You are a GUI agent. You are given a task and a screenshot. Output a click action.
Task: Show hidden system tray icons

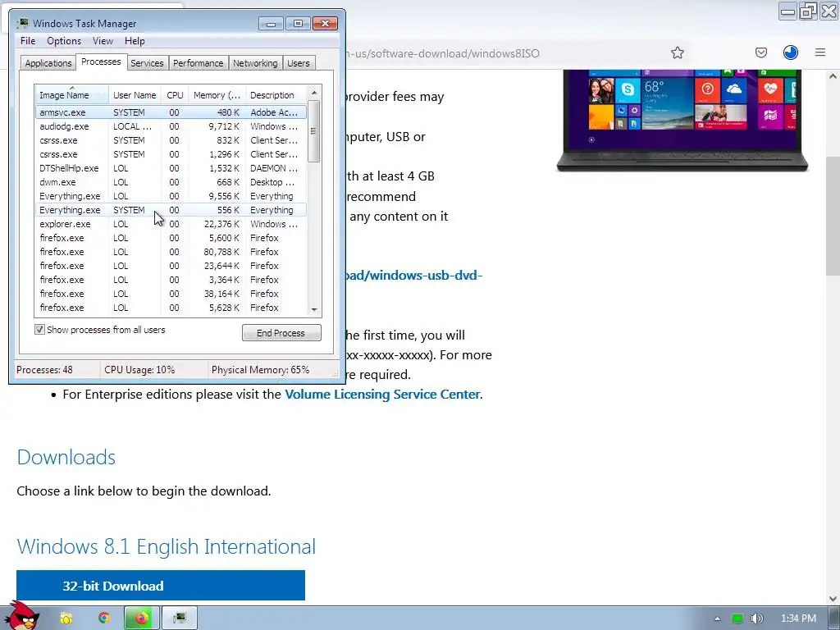tap(717, 619)
